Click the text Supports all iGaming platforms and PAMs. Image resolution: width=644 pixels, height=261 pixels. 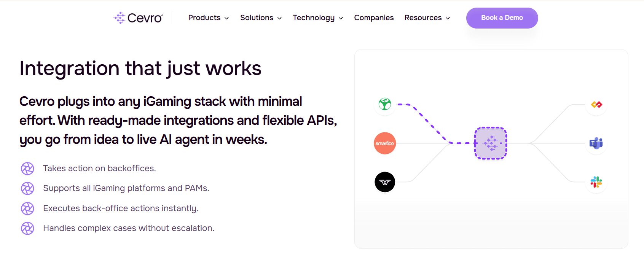coord(126,188)
